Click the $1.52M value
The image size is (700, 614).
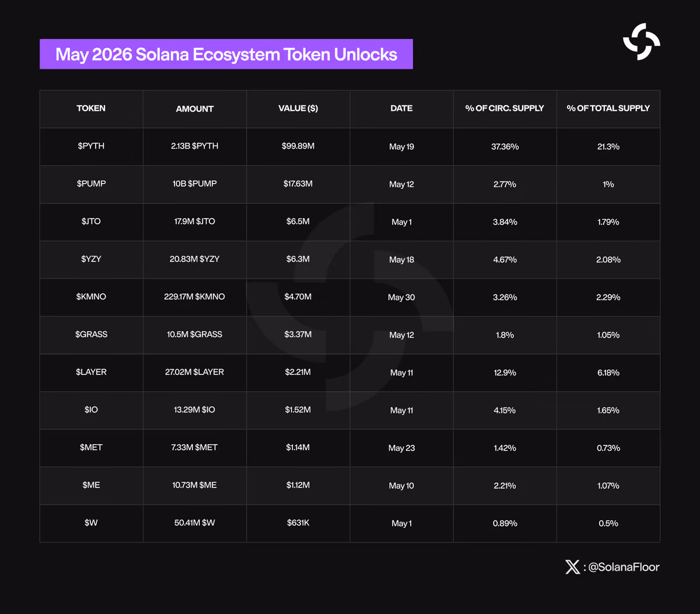pyautogui.click(x=298, y=409)
